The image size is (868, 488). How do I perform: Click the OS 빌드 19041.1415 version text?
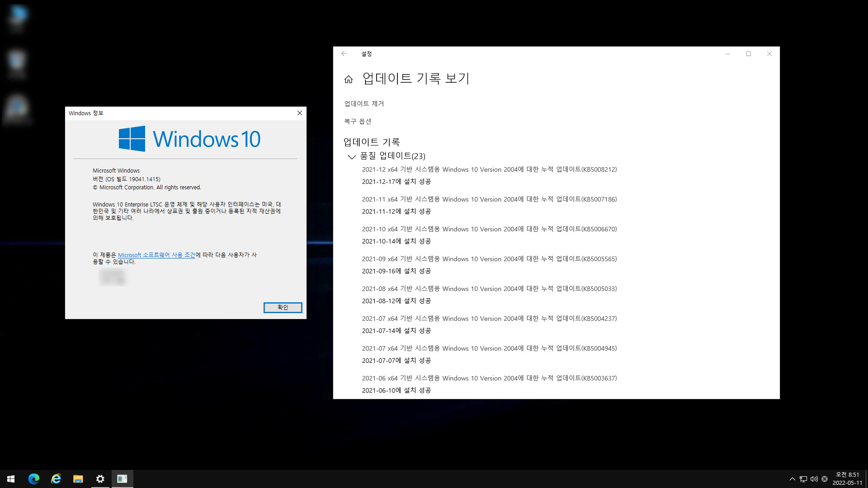tap(127, 179)
